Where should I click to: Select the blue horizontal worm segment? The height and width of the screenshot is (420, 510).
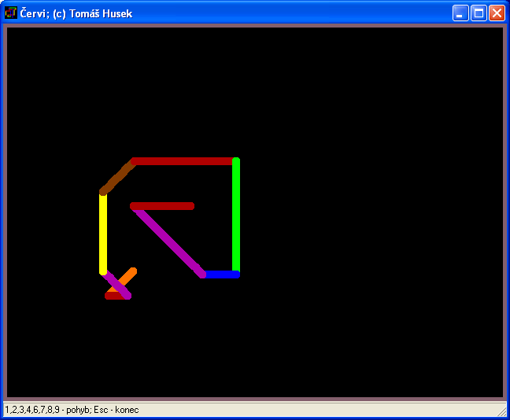click(x=220, y=274)
